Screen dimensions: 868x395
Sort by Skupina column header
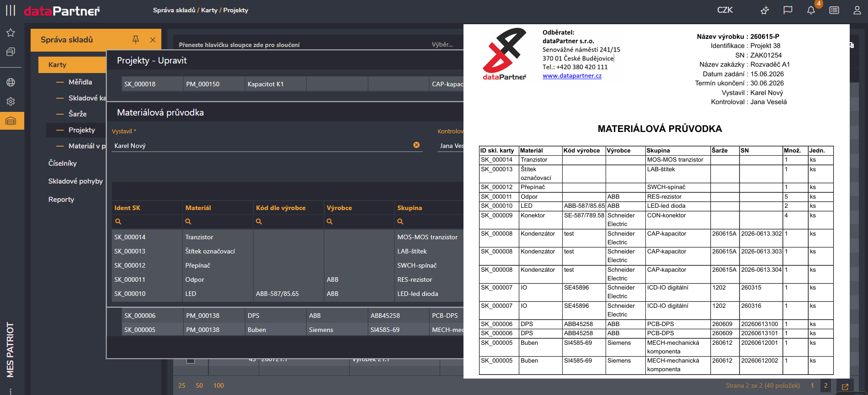coord(410,208)
